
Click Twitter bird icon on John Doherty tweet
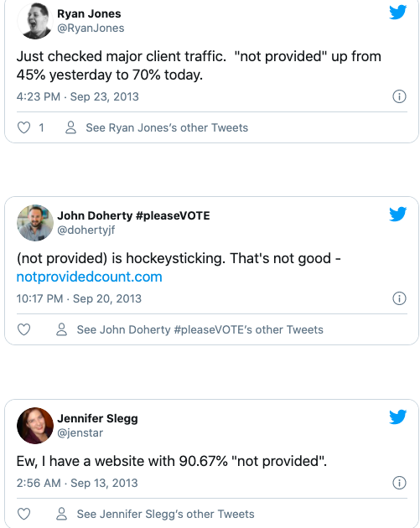coord(397,215)
